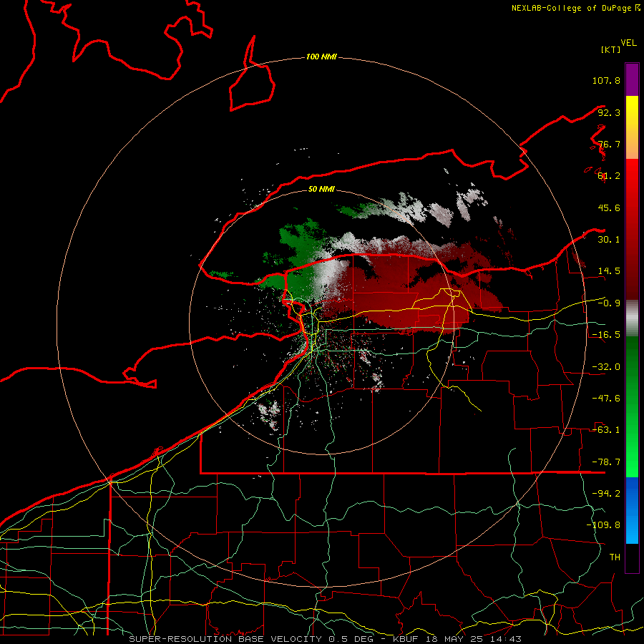Select the 61.2 scale value
Screen dimensions: 644x644
pos(609,176)
